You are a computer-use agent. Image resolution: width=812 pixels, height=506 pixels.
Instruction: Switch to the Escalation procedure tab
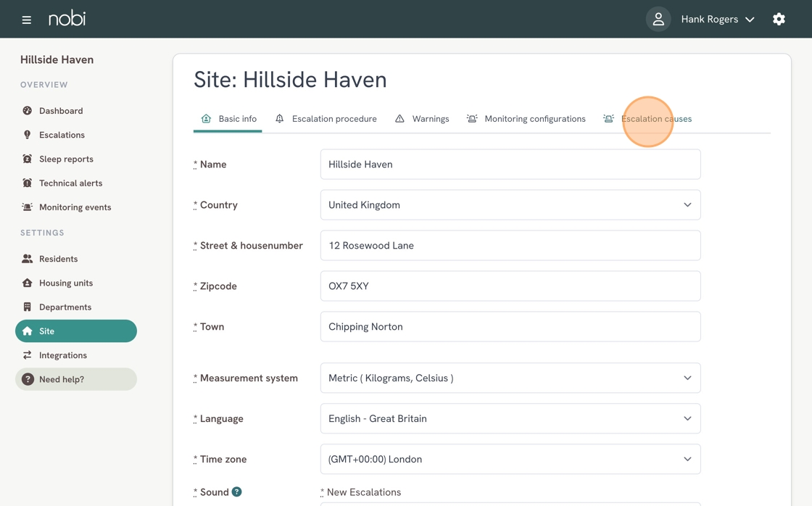point(326,119)
